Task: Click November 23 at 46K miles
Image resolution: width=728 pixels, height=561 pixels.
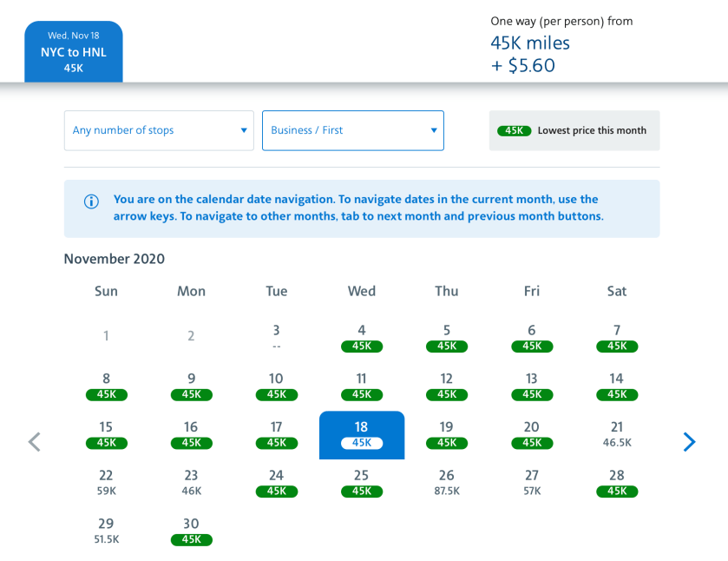Action: pyautogui.click(x=191, y=483)
